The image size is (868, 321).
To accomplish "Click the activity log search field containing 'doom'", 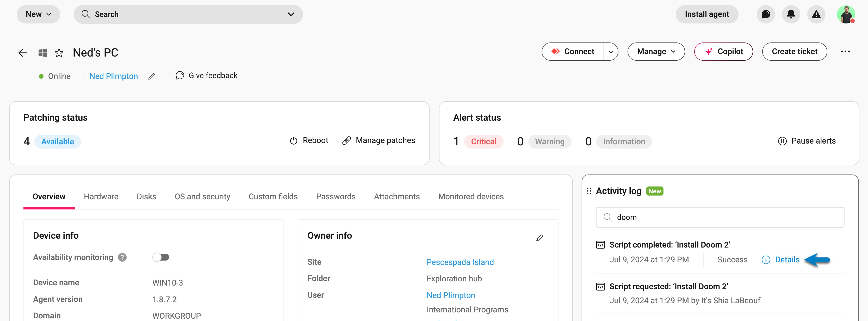I will coord(720,217).
